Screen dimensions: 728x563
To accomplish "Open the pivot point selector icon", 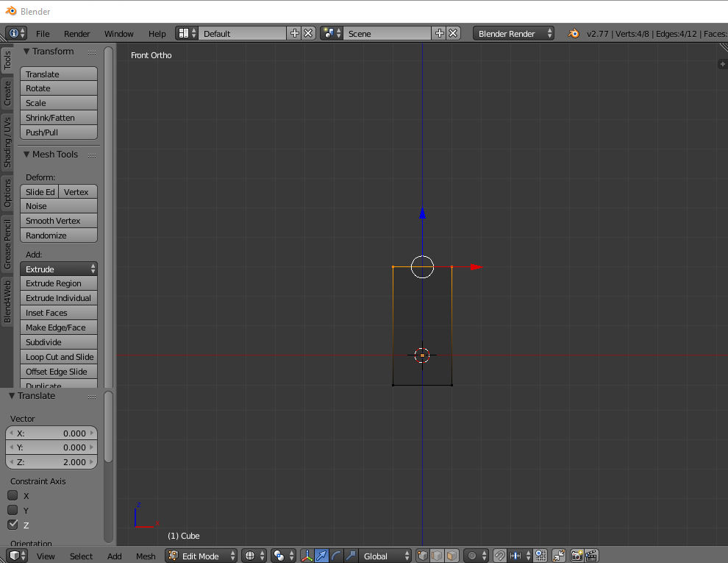I will [283, 556].
